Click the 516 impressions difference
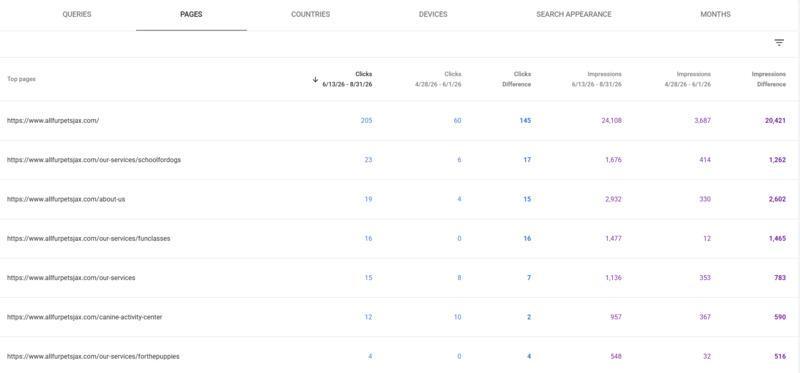Screen dimensions: 800x373 point(780,356)
